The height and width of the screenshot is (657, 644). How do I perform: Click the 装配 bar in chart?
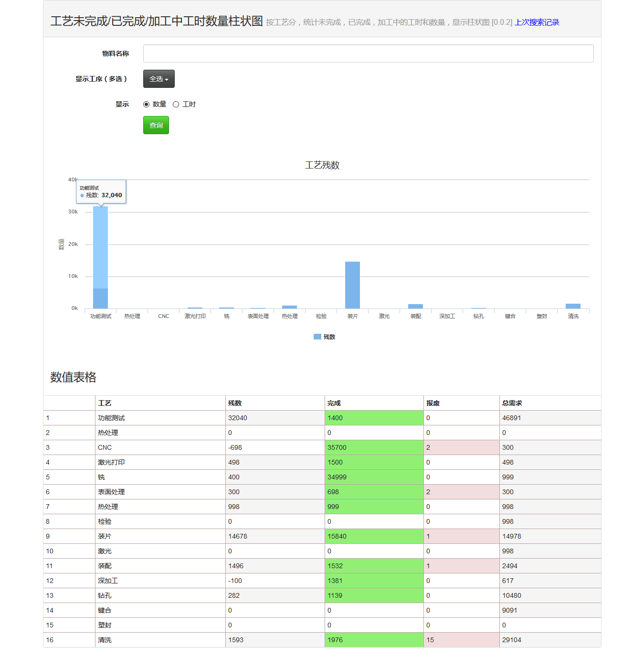click(x=415, y=307)
